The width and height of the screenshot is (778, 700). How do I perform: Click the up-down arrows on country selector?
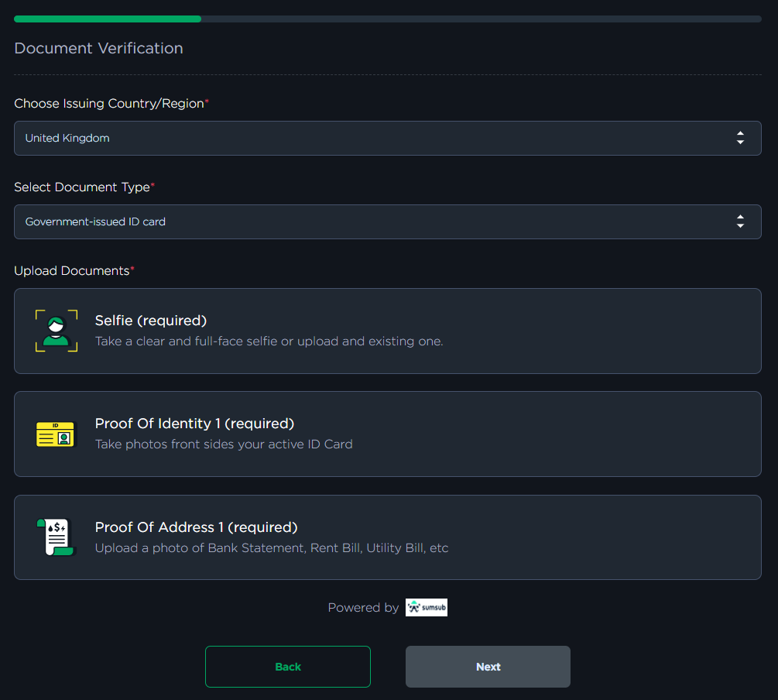[x=740, y=138]
